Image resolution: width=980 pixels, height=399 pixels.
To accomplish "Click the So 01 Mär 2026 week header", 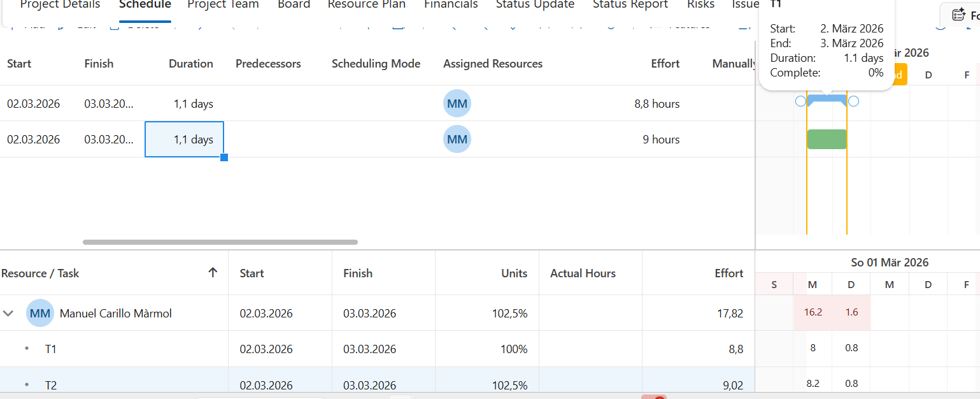I will [890, 262].
